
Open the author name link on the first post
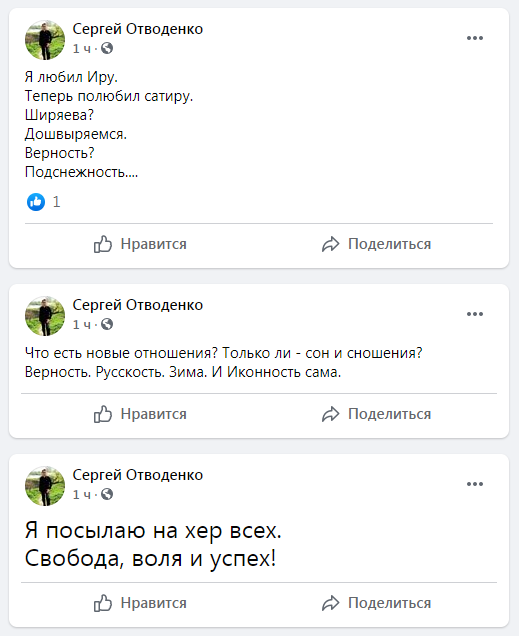137,29
